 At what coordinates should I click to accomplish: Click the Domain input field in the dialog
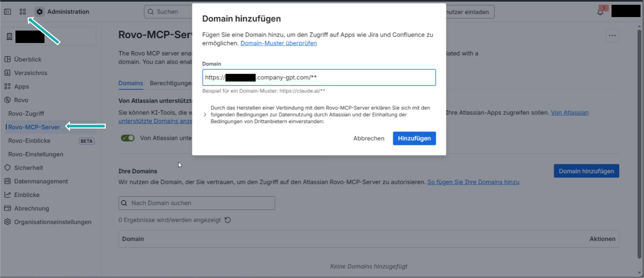(319, 78)
